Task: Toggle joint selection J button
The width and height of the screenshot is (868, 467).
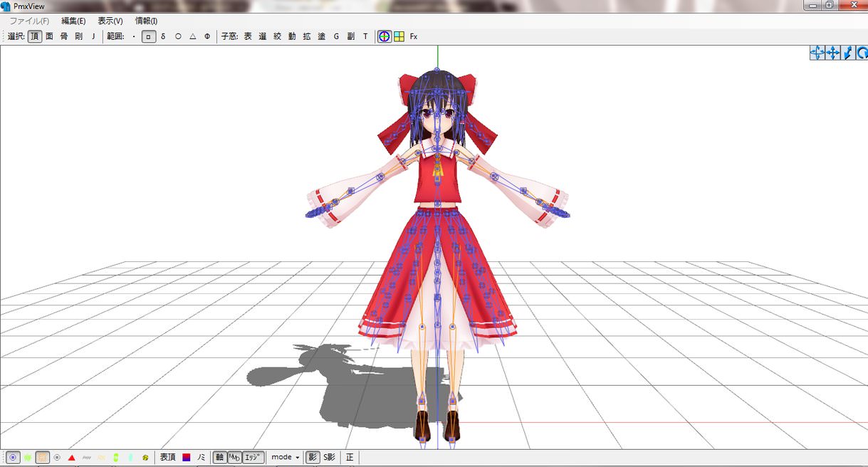Action: [93, 36]
